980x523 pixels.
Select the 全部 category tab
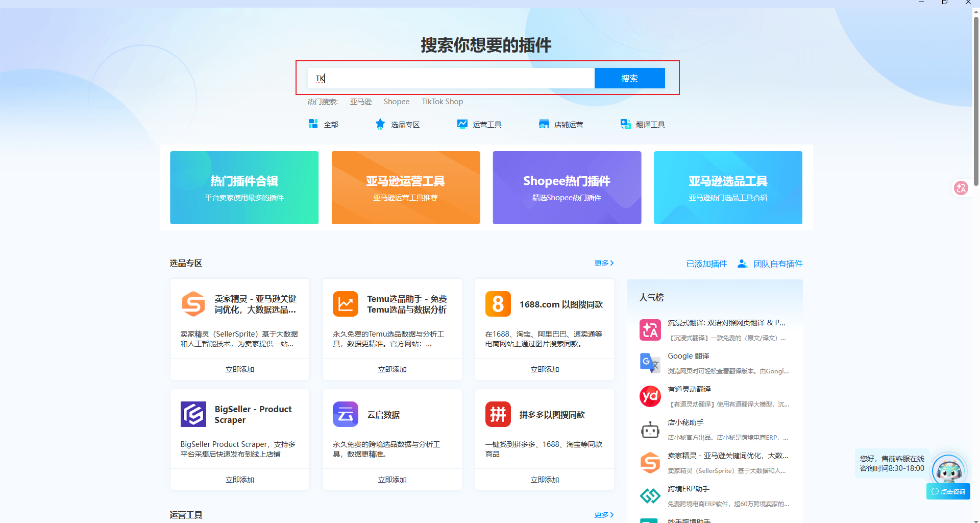[x=324, y=124]
